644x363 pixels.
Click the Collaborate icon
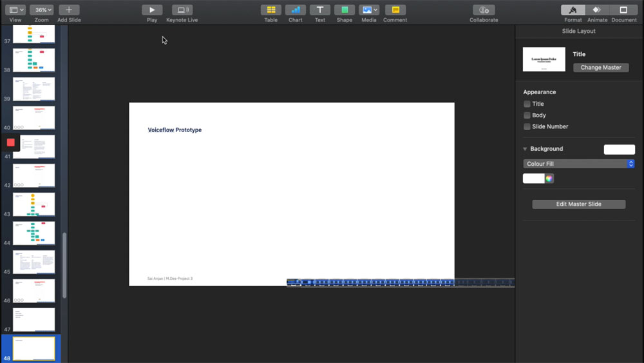pyautogui.click(x=484, y=10)
